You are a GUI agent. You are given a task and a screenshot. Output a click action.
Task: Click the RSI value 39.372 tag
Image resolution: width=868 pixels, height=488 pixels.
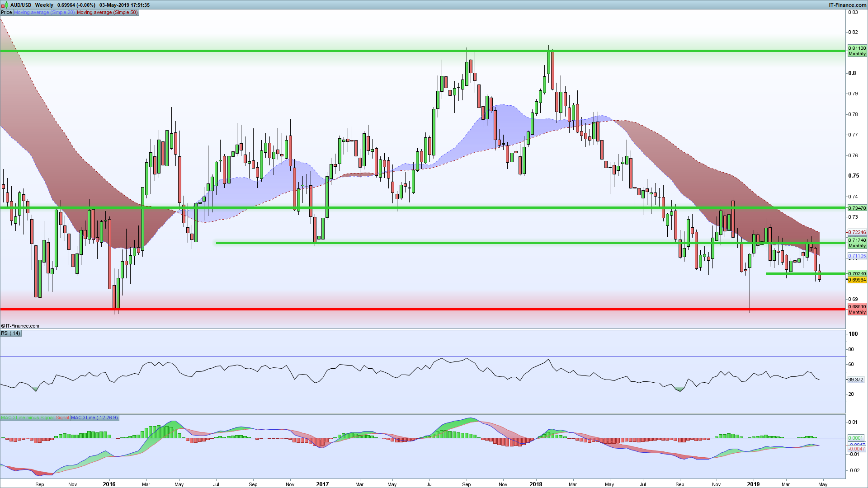[x=855, y=380]
